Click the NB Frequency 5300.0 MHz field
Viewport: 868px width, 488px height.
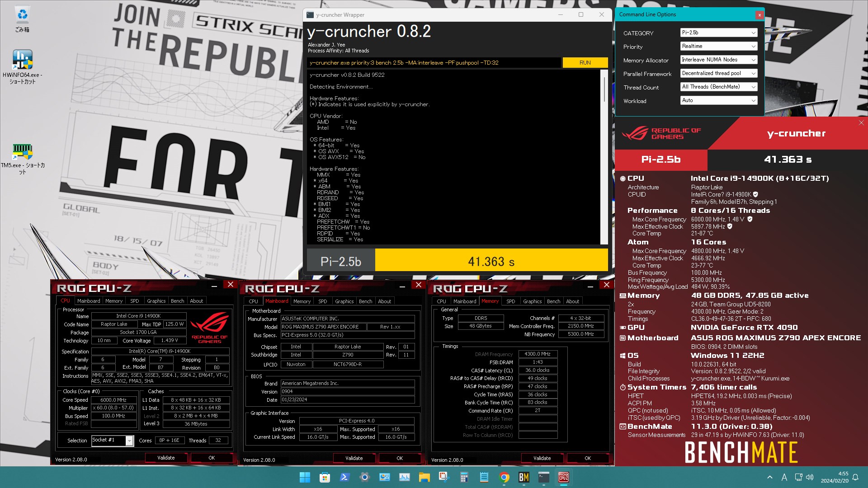pyautogui.click(x=581, y=334)
